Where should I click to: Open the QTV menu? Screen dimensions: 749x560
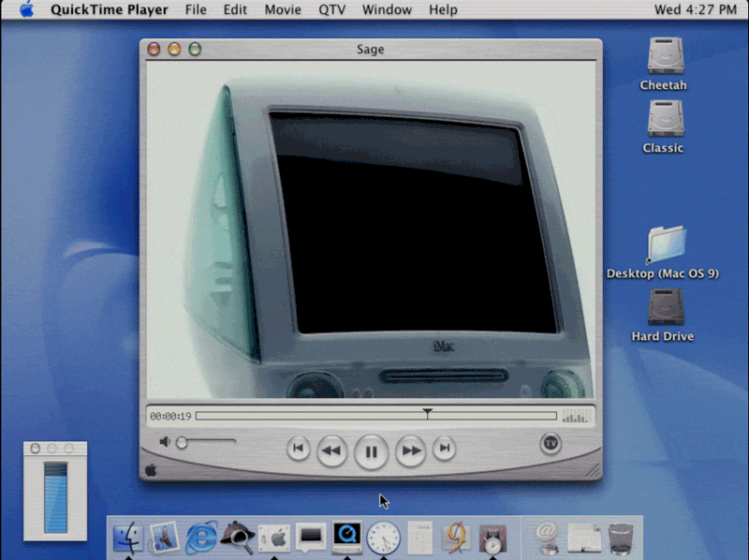tap(332, 9)
